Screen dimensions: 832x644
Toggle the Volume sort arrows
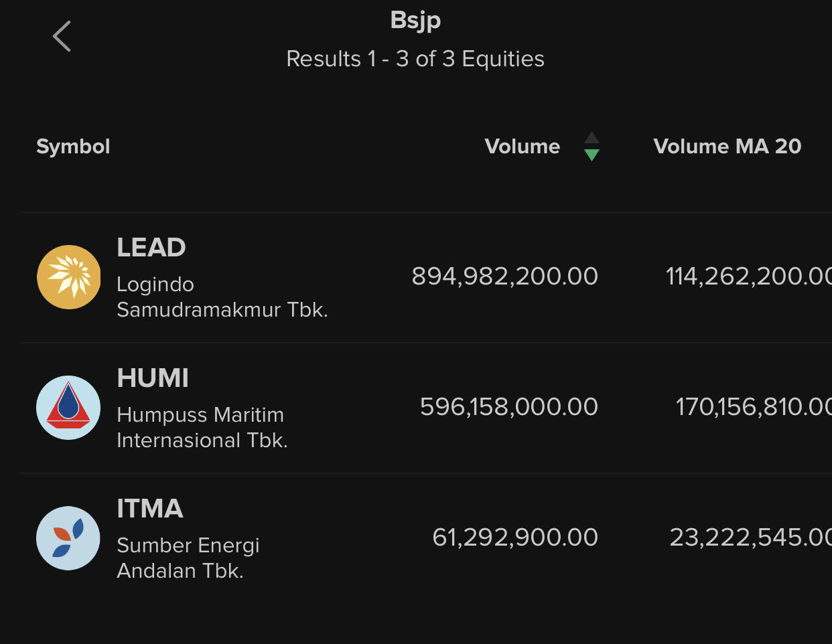tap(591, 147)
